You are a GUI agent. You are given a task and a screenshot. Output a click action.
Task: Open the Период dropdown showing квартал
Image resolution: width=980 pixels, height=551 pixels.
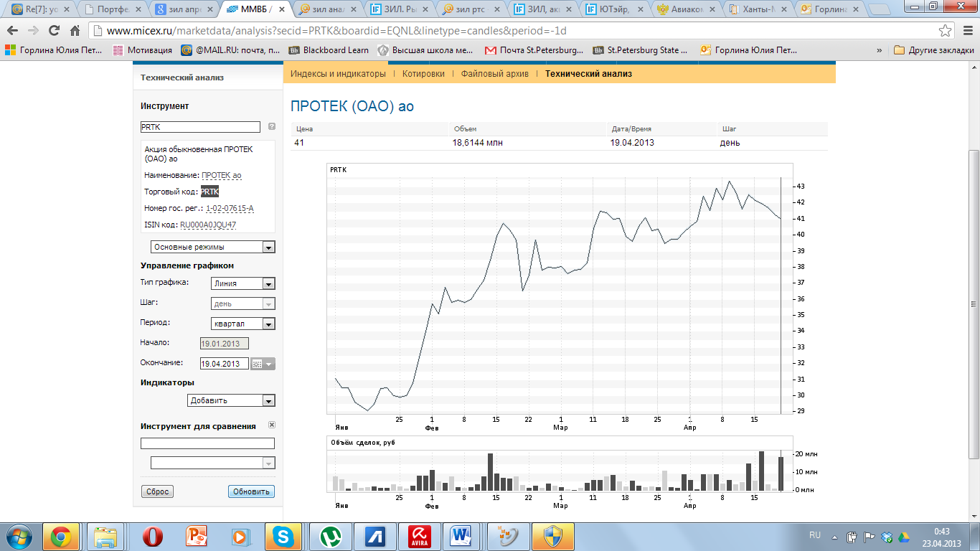pyautogui.click(x=242, y=324)
